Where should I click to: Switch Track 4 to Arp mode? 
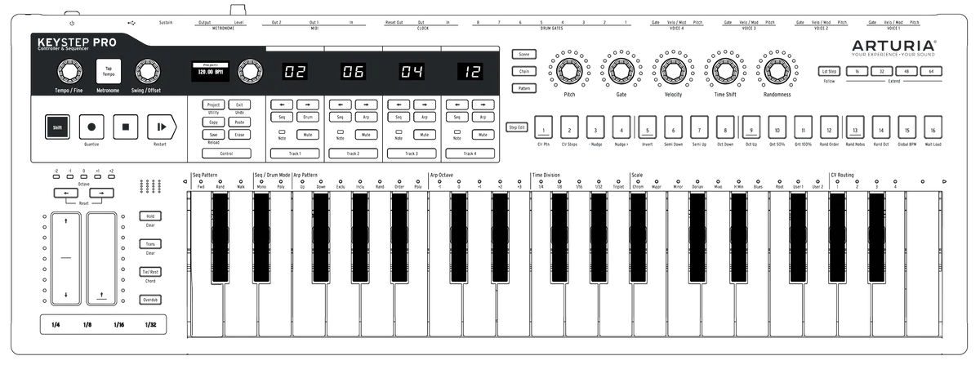click(483, 118)
